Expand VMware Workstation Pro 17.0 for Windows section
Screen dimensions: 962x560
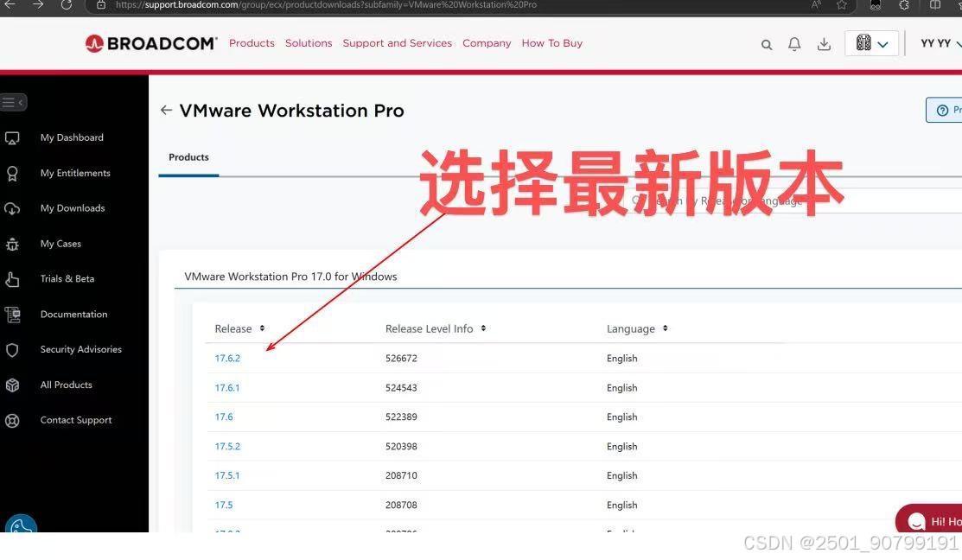290,277
